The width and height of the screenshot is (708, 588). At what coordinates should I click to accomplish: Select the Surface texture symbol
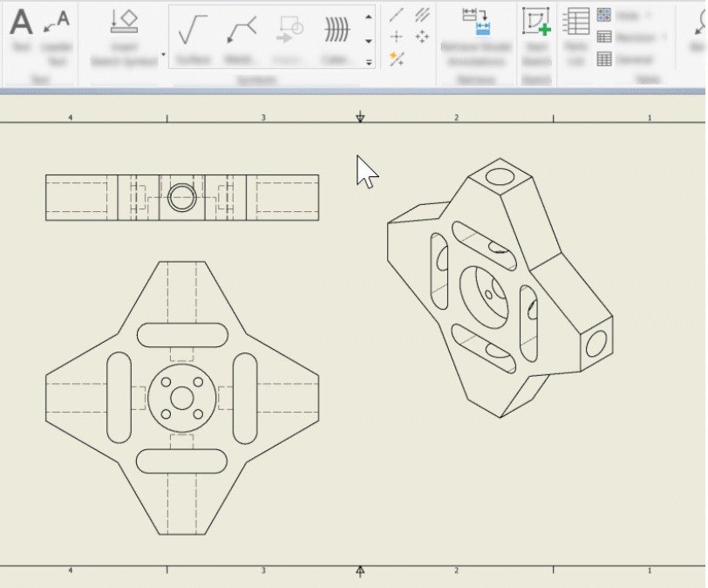coord(193,39)
